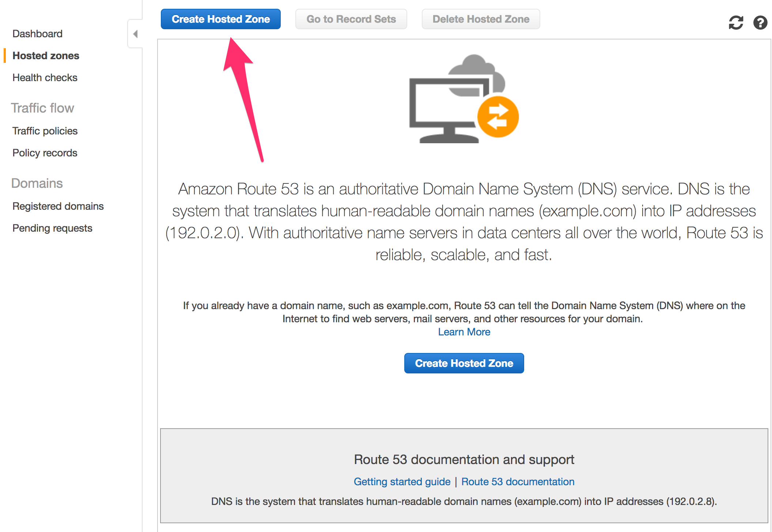Open Registered domains in the sidebar
Image resolution: width=772 pixels, height=532 pixels.
[58, 206]
